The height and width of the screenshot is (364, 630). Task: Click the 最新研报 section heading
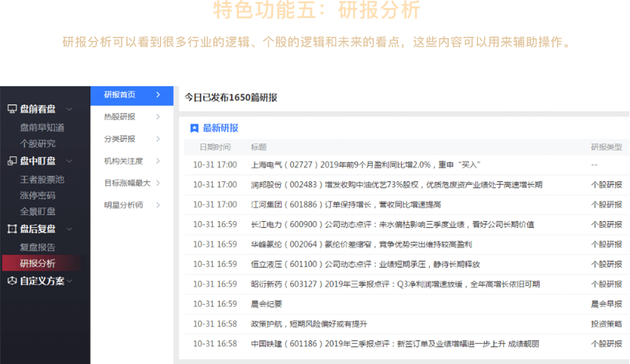(x=220, y=128)
